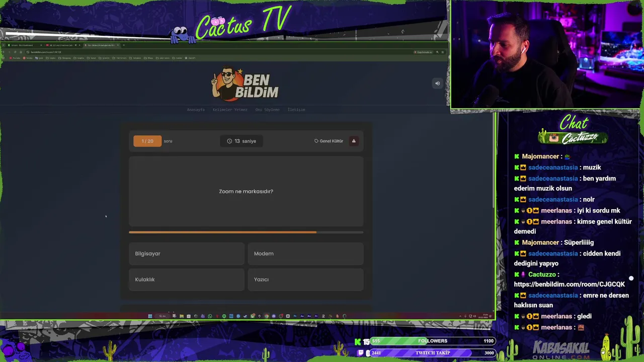644x362 pixels.
Task: Click the chat message iyi ki sordu mk
Action: tap(597, 211)
